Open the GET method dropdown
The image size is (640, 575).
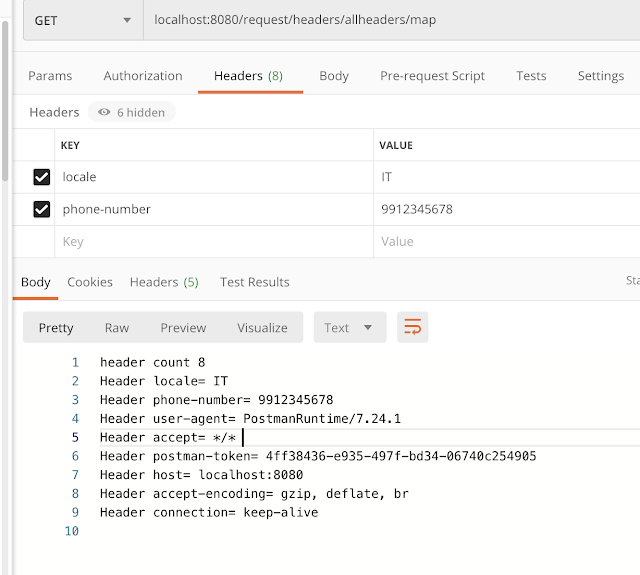[x=83, y=20]
